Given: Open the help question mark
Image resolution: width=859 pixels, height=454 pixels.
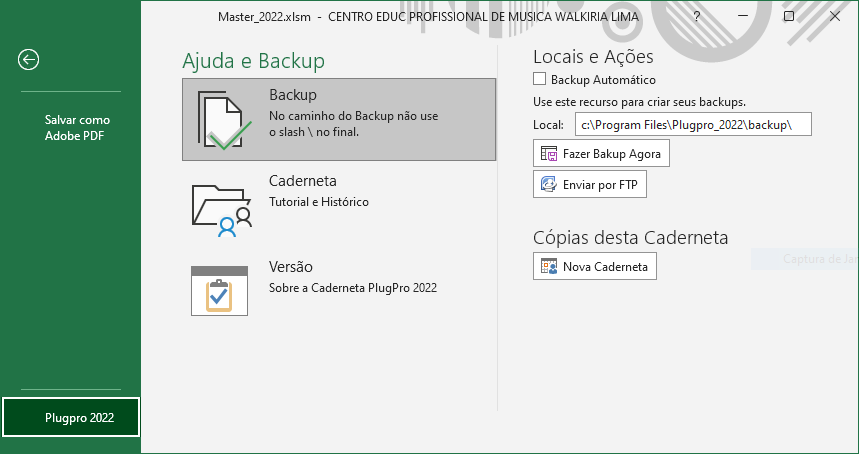Looking at the screenshot, I should 697,17.
